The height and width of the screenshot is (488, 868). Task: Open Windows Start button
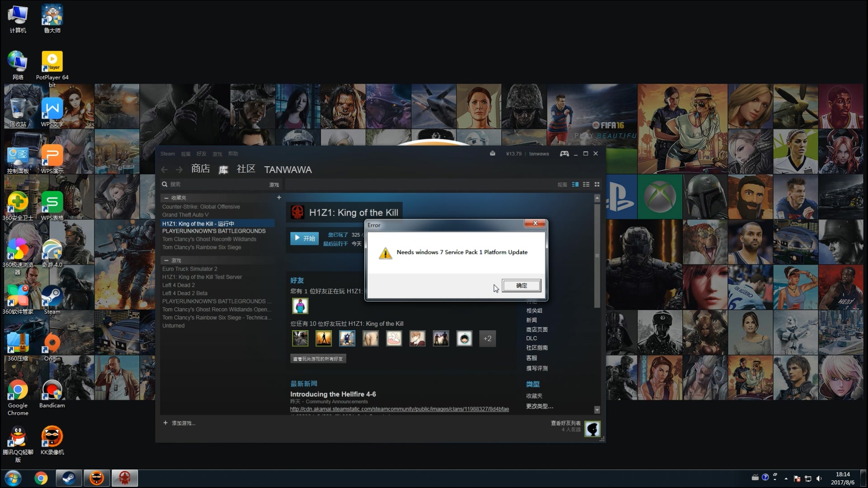(x=13, y=478)
